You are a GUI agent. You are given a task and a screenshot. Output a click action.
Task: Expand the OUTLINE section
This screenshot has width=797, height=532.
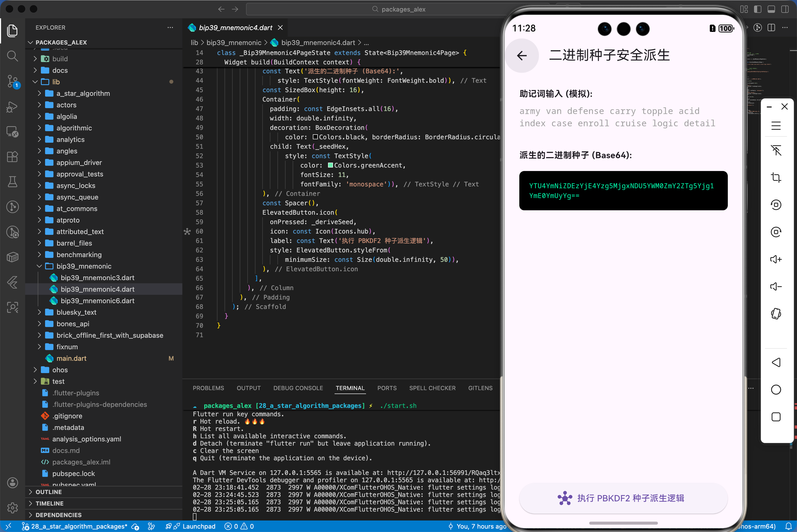[48, 492]
